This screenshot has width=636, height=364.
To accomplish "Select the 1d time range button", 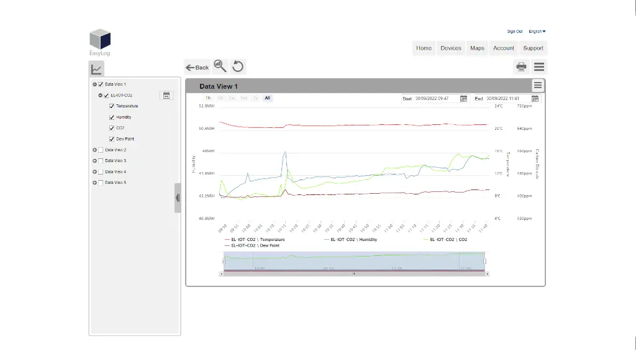I will coord(220,98).
